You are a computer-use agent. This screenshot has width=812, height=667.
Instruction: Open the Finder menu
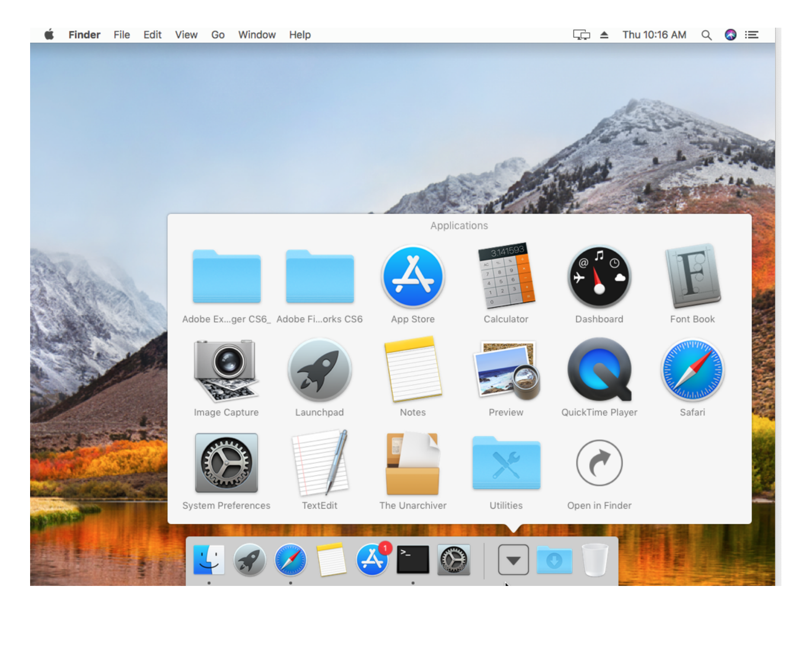[84, 35]
